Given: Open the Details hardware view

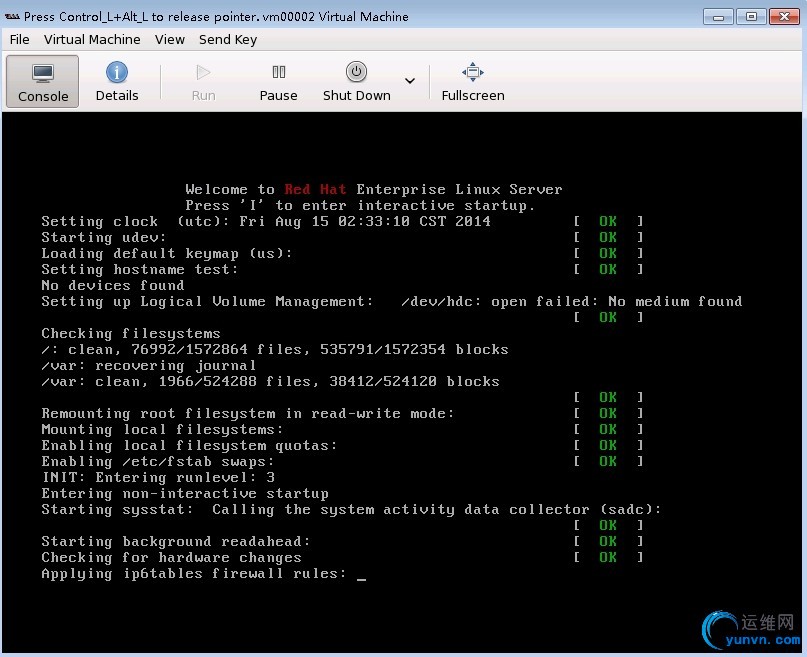Looking at the screenshot, I should click(117, 82).
